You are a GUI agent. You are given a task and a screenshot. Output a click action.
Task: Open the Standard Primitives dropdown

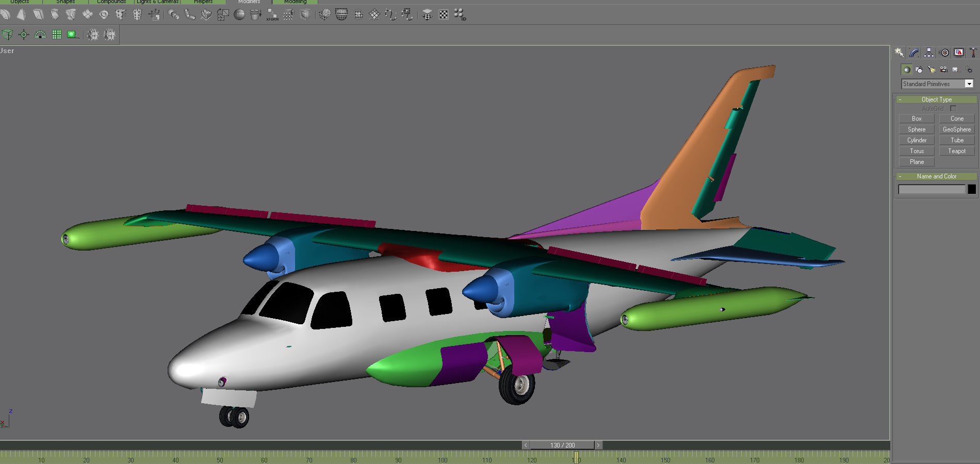tap(969, 84)
